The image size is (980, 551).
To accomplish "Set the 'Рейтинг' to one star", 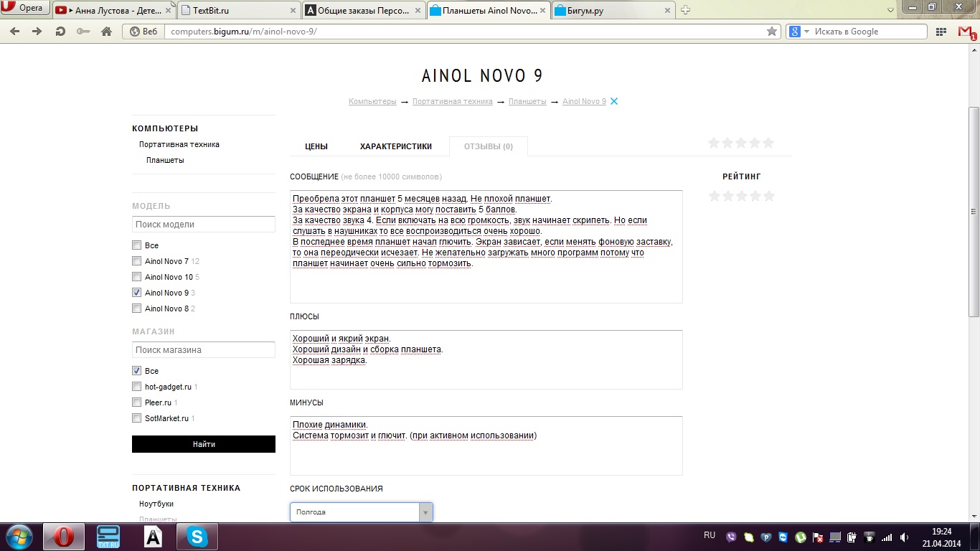I will (x=714, y=196).
